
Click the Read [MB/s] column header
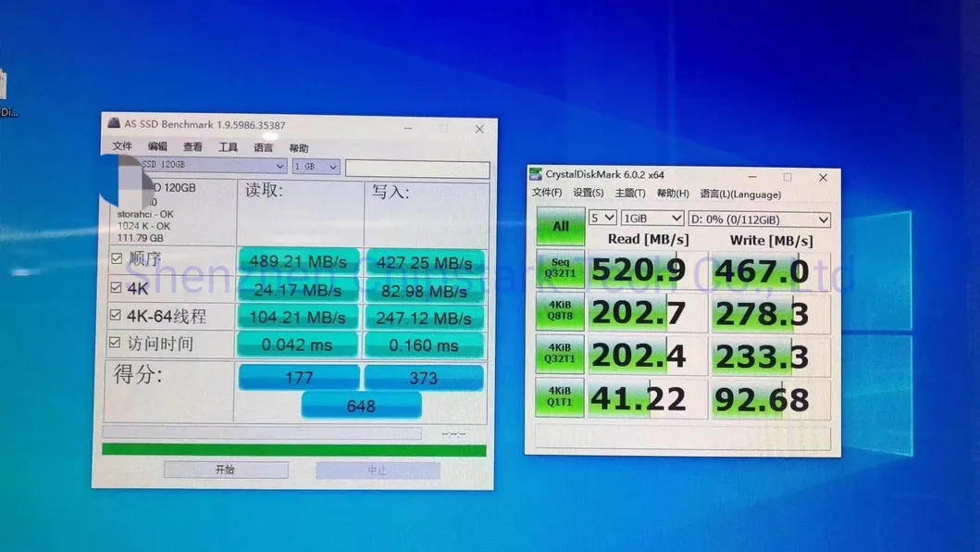coord(648,239)
